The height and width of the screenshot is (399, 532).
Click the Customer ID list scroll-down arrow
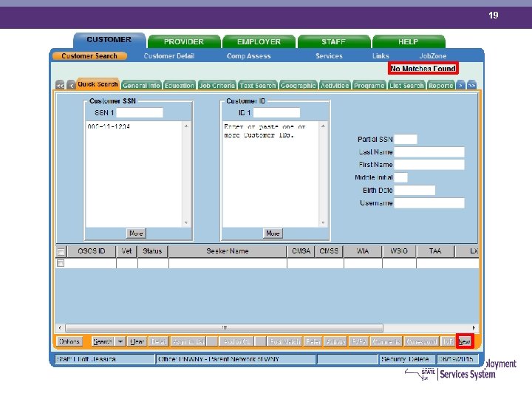coord(323,222)
